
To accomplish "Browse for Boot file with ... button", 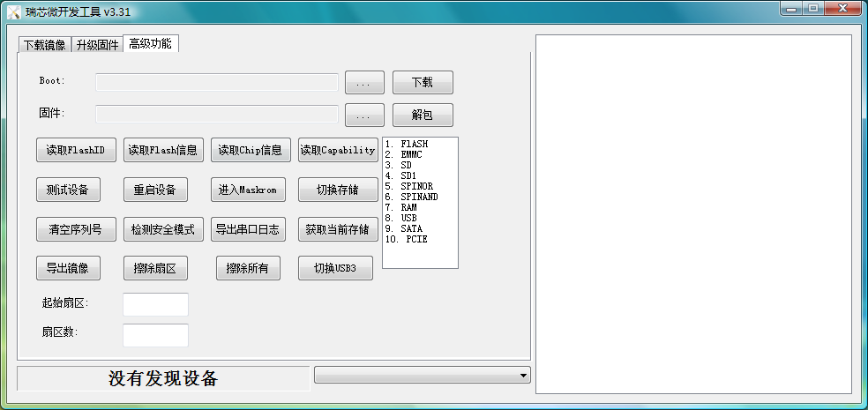I will (x=364, y=83).
